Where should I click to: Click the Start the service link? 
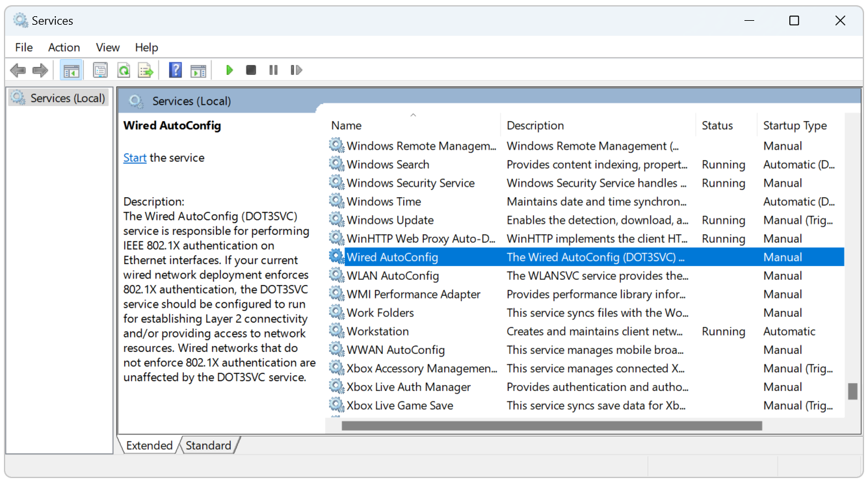(x=135, y=158)
